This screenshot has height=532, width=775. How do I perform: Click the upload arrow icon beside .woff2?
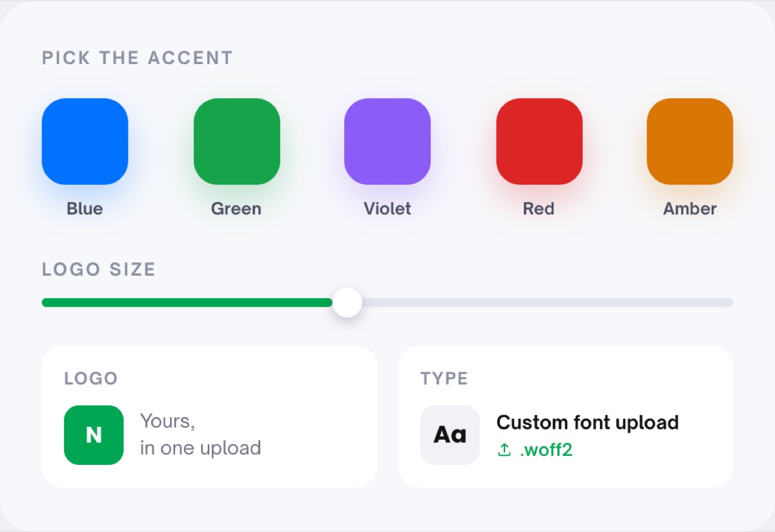coord(504,450)
